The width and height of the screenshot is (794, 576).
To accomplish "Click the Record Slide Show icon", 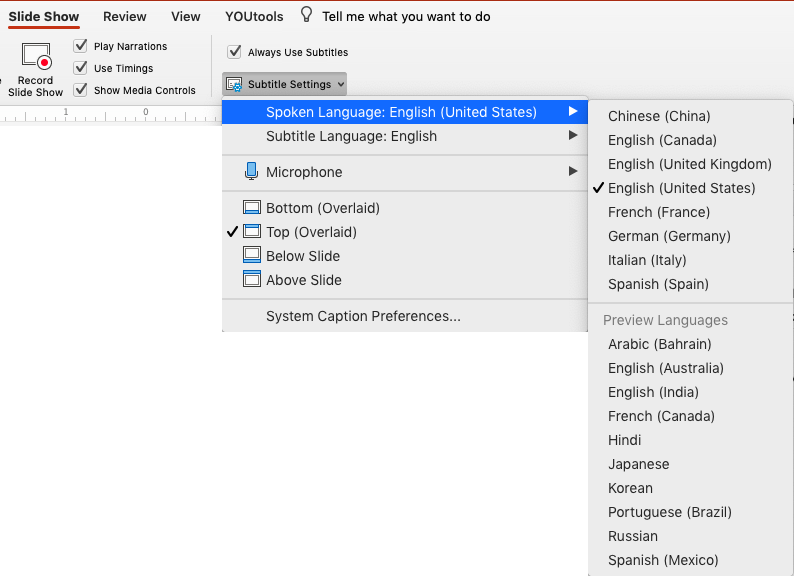I will [36, 57].
